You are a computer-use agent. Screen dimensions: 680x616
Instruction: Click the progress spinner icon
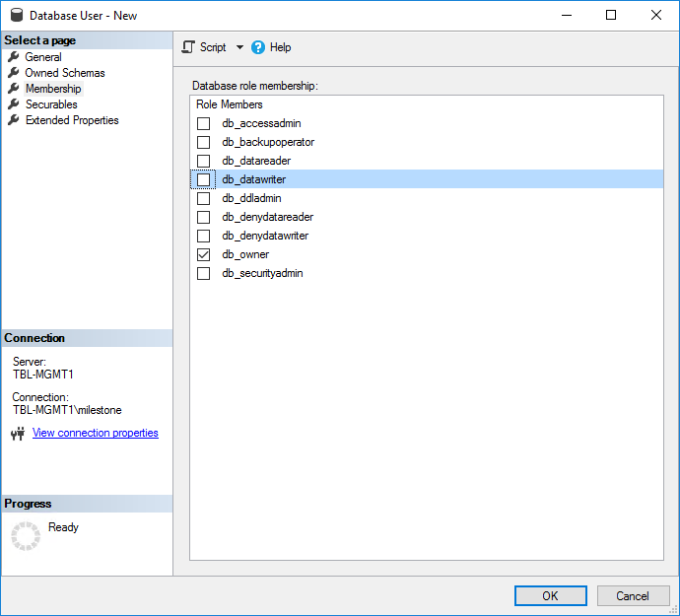pyautogui.click(x=26, y=536)
